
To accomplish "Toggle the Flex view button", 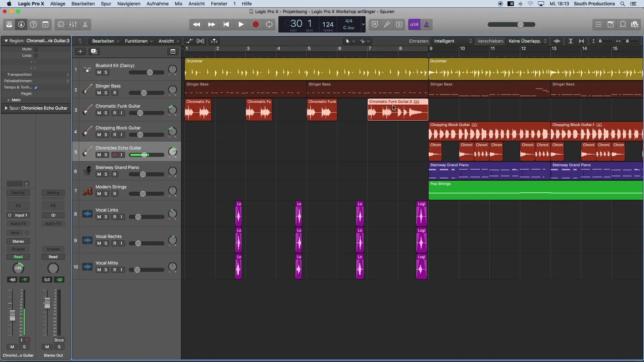I will (x=200, y=41).
